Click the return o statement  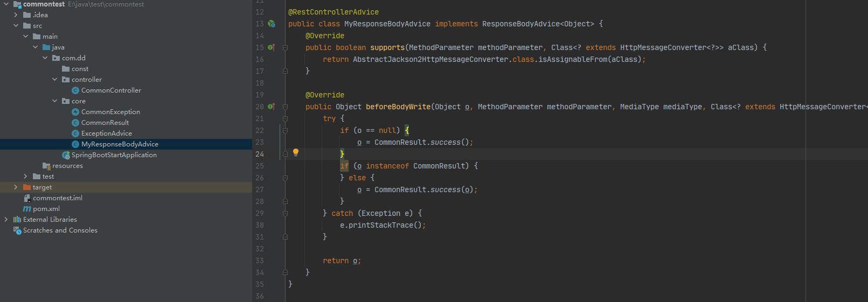[x=342, y=261]
